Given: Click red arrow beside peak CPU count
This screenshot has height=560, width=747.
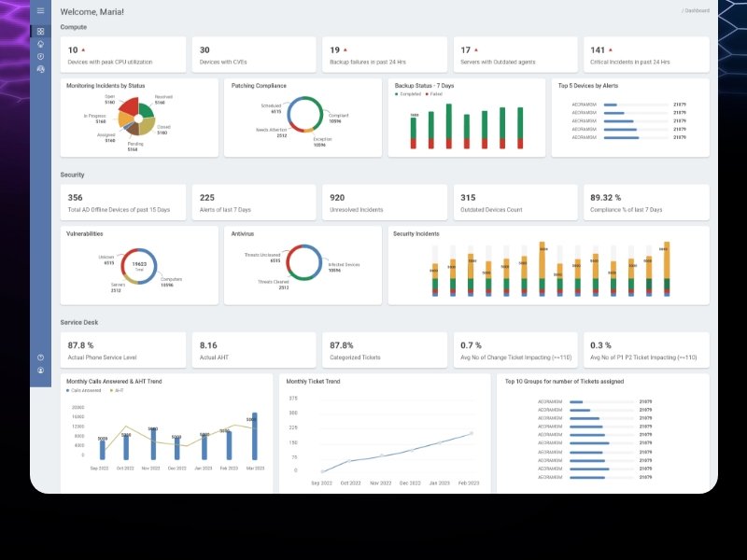Looking at the screenshot, I should pos(83,49).
